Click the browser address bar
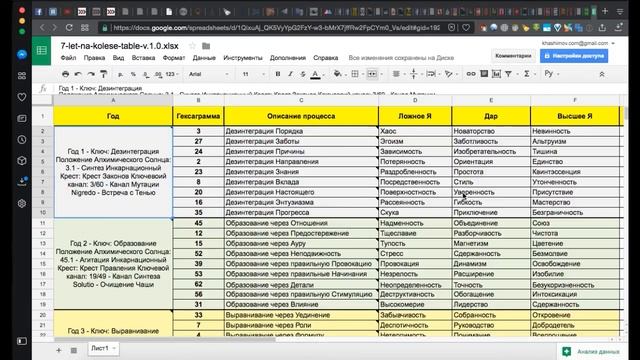This screenshot has width=640, height=360. click(276, 28)
